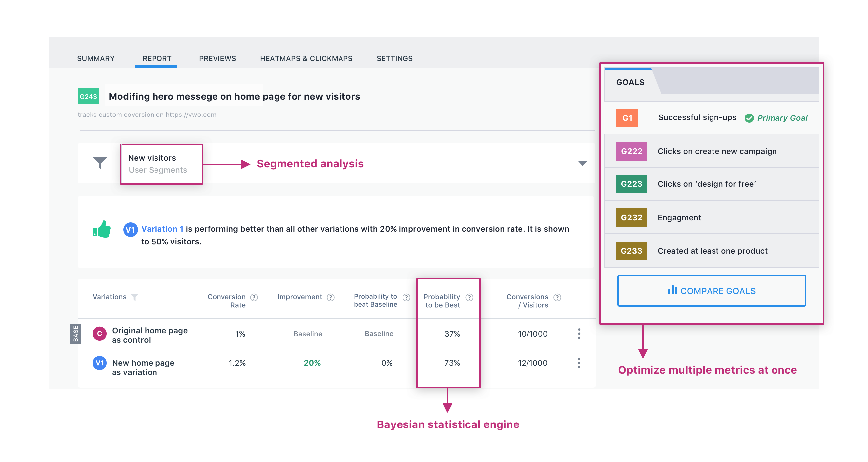Viewport: 868px width, 462px height.
Task: Click the green thumbs-up icon
Action: point(102,230)
